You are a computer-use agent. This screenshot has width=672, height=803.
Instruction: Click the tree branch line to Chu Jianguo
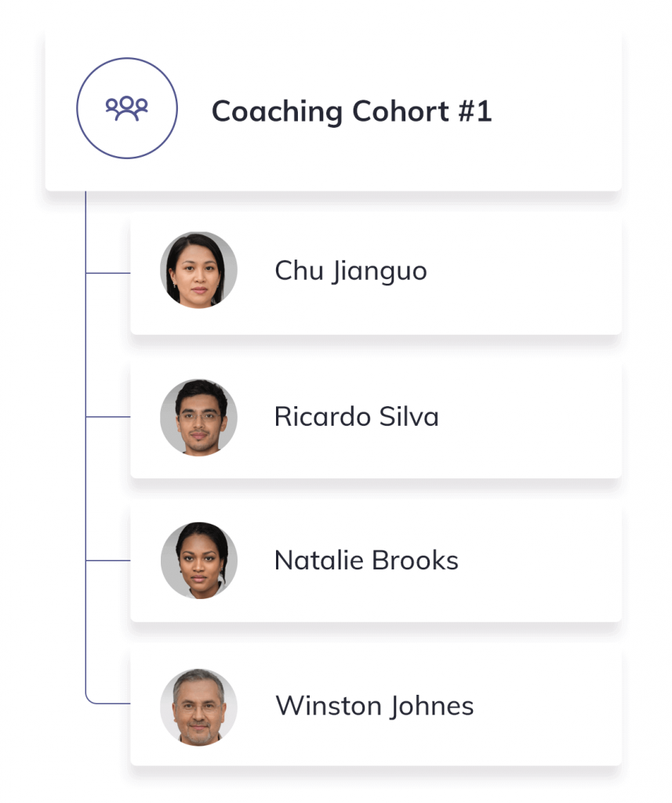[108, 273]
